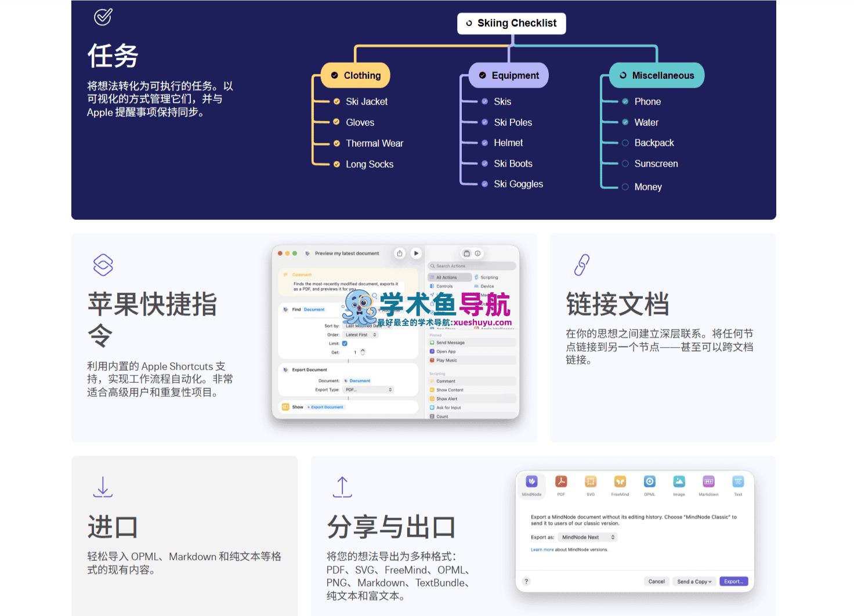Click the Count scripting action
The height and width of the screenshot is (616, 854).
pos(472,416)
